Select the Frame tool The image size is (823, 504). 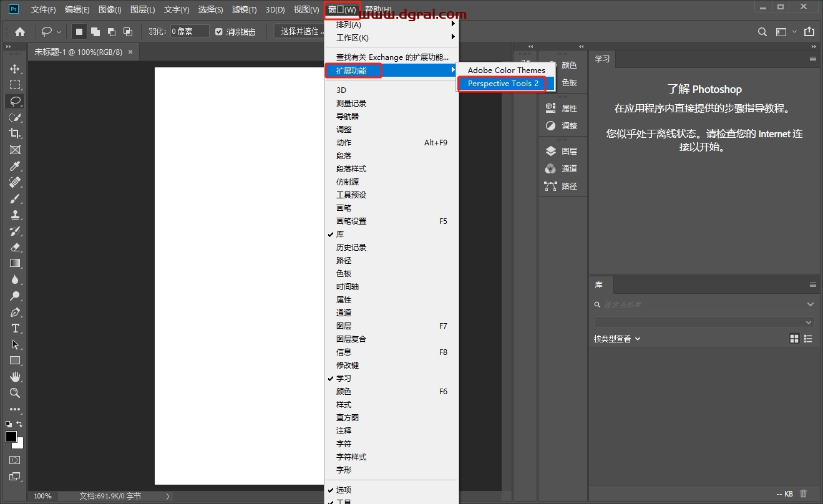point(15,150)
